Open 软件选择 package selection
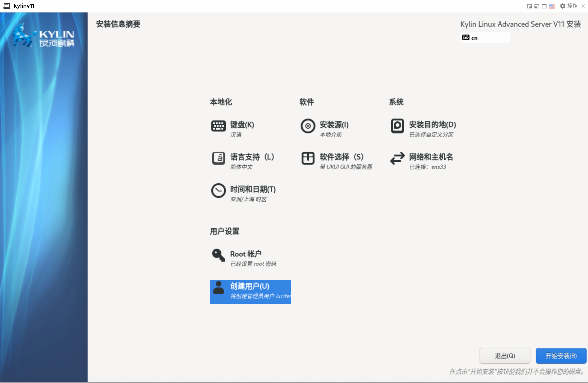 point(341,157)
